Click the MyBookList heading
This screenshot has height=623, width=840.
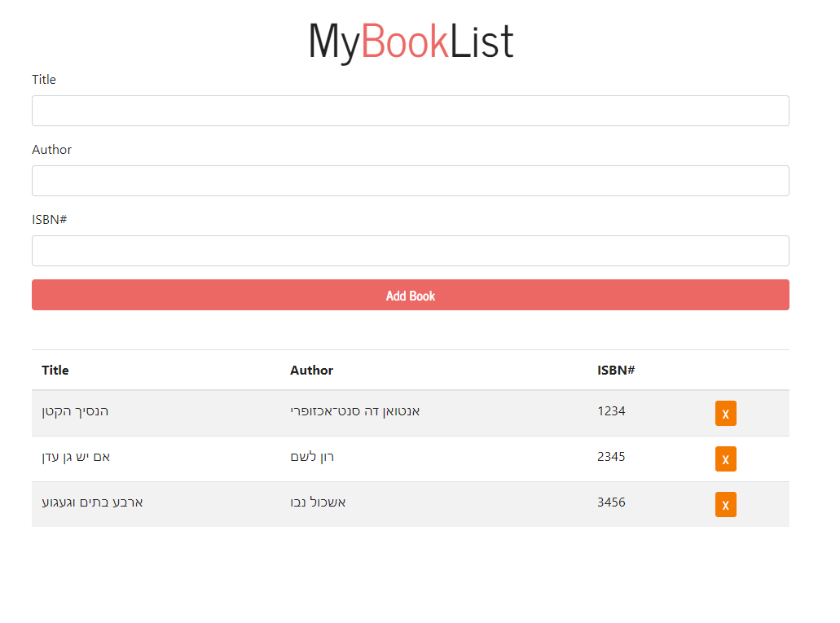click(x=410, y=41)
